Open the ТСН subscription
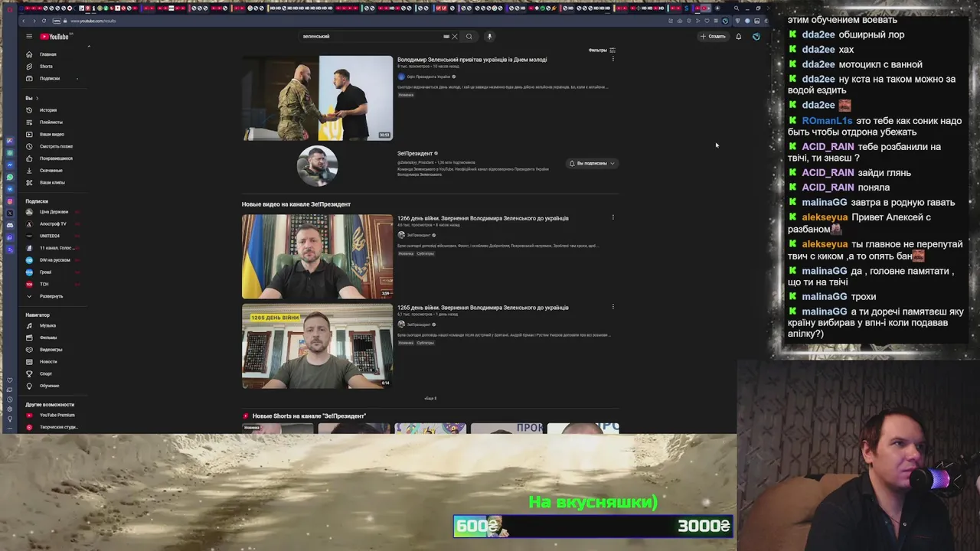 point(44,284)
